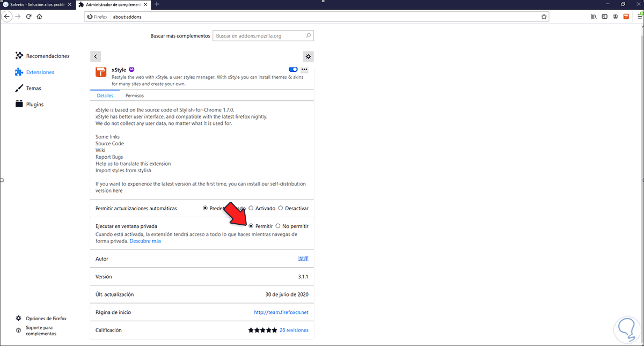The width and height of the screenshot is (644, 346).
Task: Open the Firefox account icon
Action: click(x=615, y=17)
